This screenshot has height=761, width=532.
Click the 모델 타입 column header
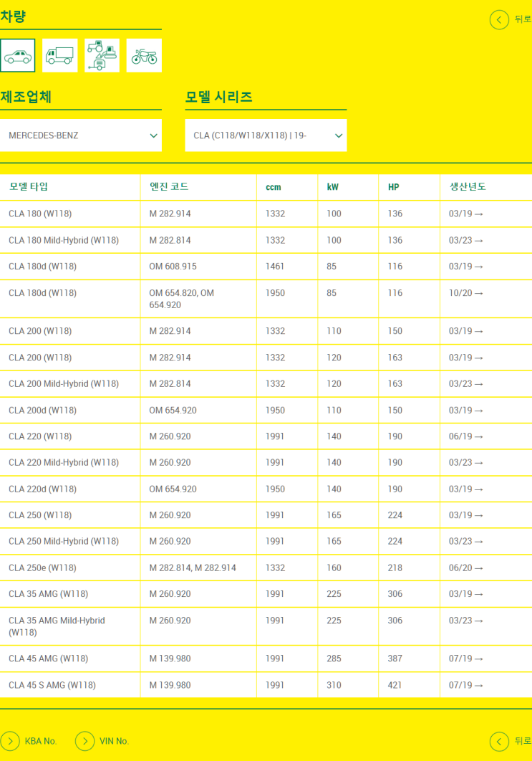pos(28,187)
